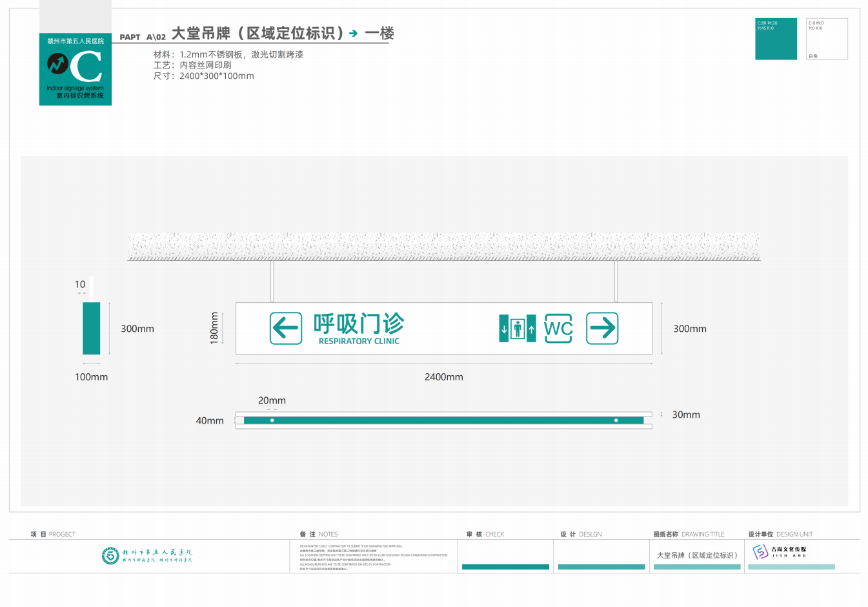Click the teal bar under 审核 CHECK
The image size is (868, 607).
click(505, 567)
